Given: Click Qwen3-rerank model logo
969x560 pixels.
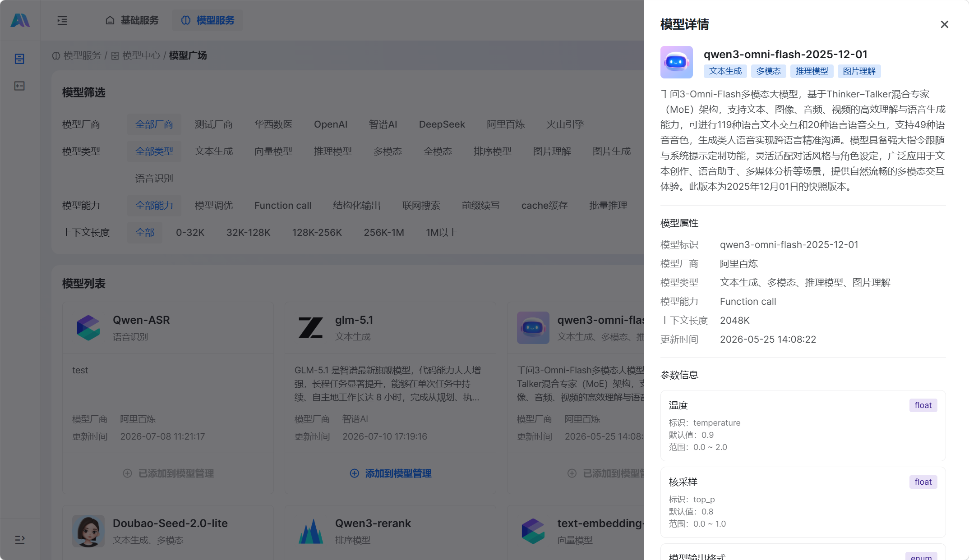Looking at the screenshot, I should (311, 531).
